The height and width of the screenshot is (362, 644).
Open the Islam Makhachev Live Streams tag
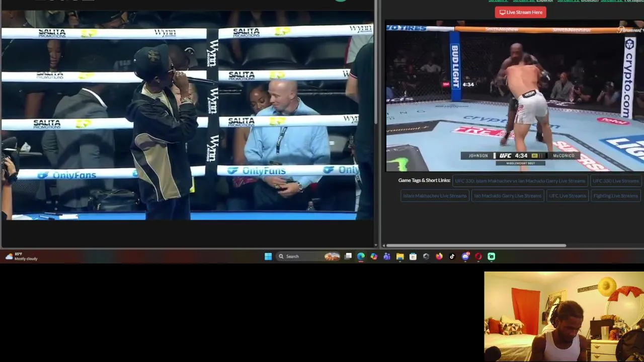point(435,196)
